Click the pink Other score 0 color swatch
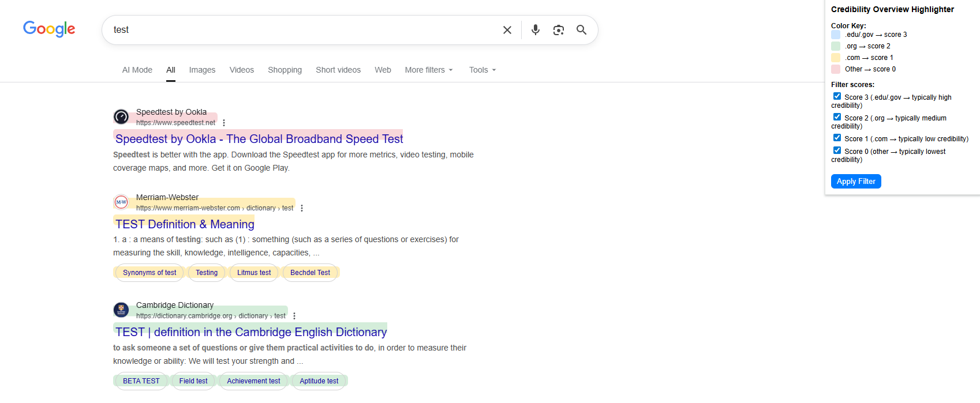 836,69
